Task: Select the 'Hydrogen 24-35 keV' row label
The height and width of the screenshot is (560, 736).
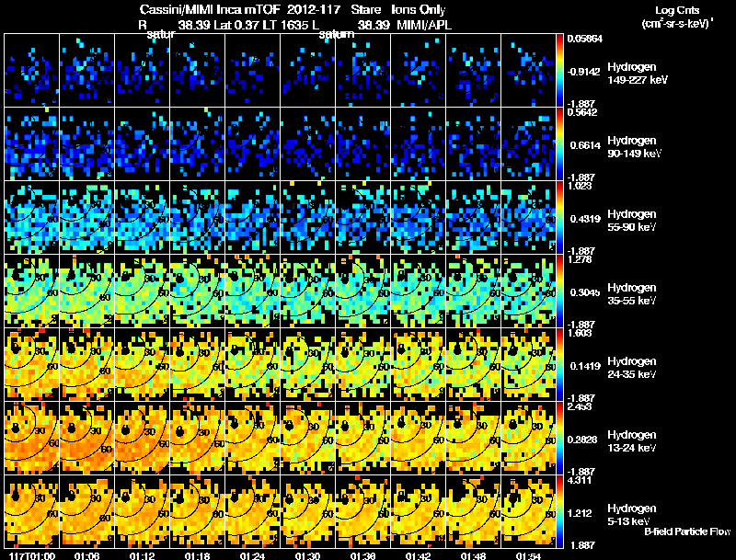Action: coord(632,368)
